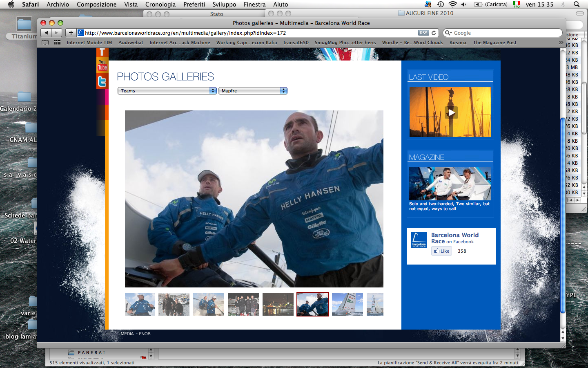Screen dimensions: 588x368
Task: Select the sailboat with green sail thumbnail
Action: 347,304
